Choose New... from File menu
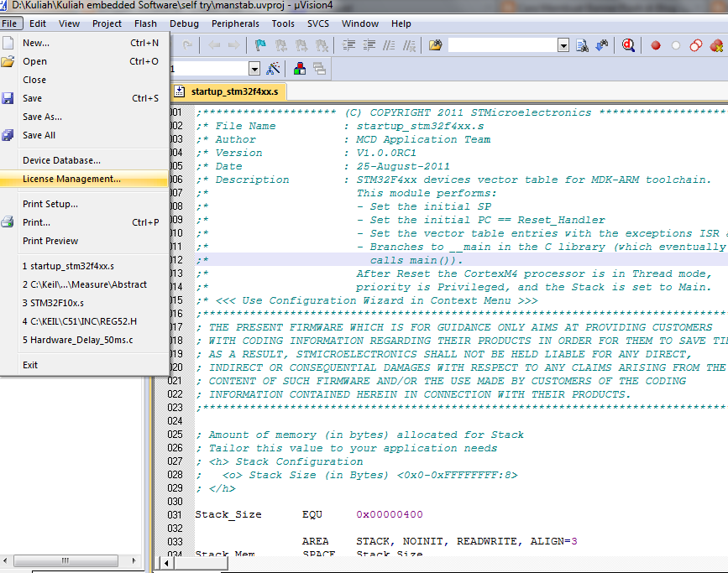The width and height of the screenshot is (728, 573). click(x=85, y=43)
